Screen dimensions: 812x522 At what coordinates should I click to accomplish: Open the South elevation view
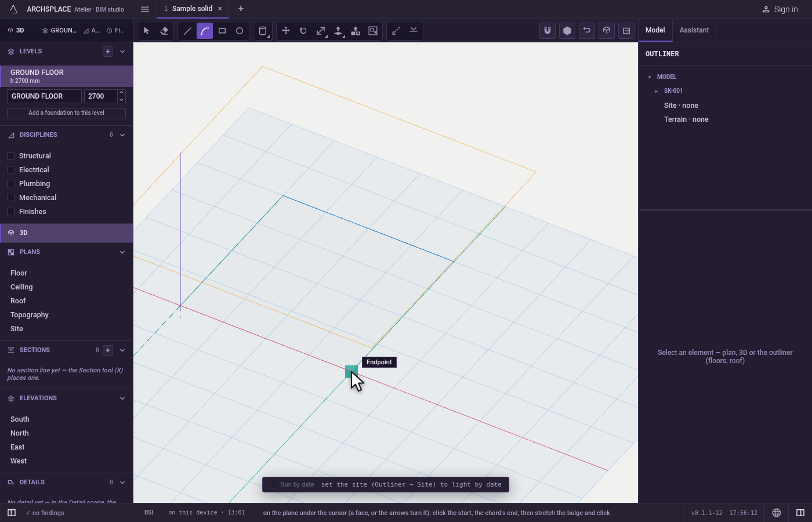(20, 419)
